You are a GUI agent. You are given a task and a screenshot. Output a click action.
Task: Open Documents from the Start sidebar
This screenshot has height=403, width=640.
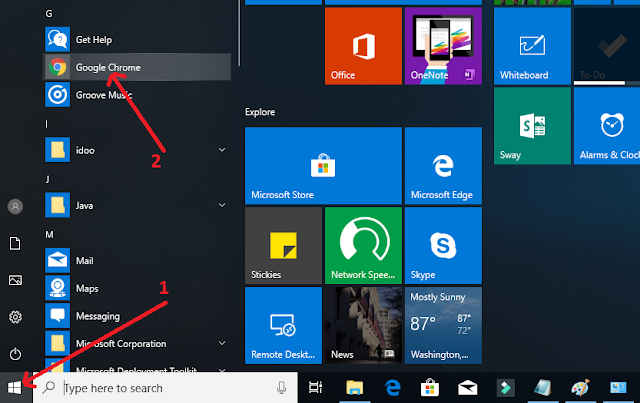coord(15,243)
